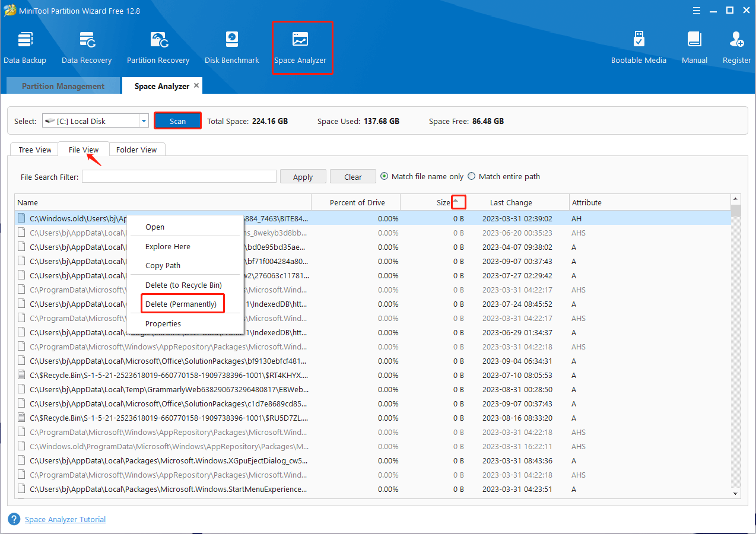Open Data Backup tool
The image size is (756, 534).
25,47
